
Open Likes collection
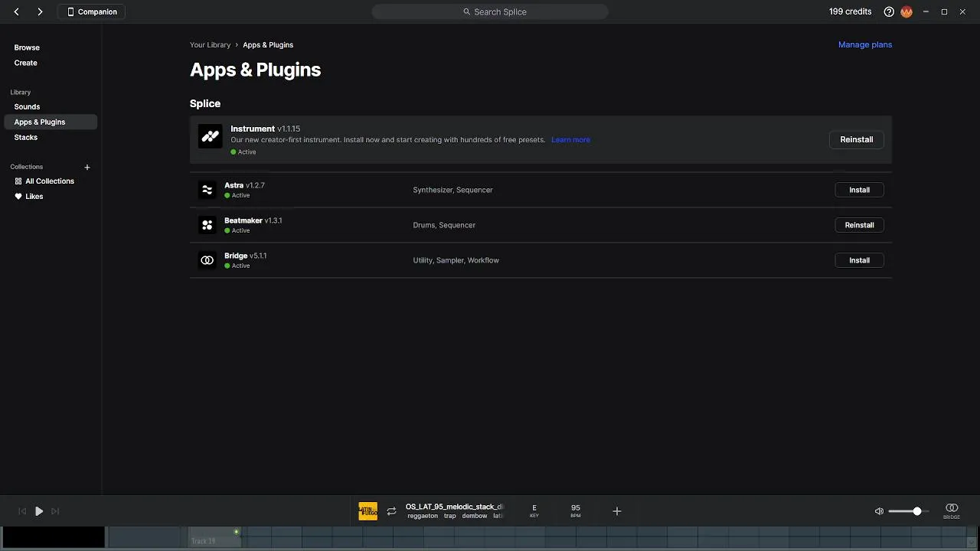tap(29, 197)
